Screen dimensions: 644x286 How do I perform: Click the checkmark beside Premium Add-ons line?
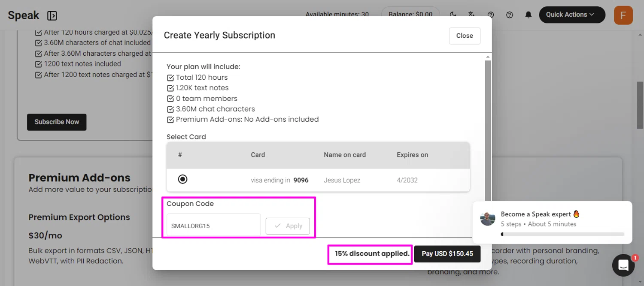point(170,120)
